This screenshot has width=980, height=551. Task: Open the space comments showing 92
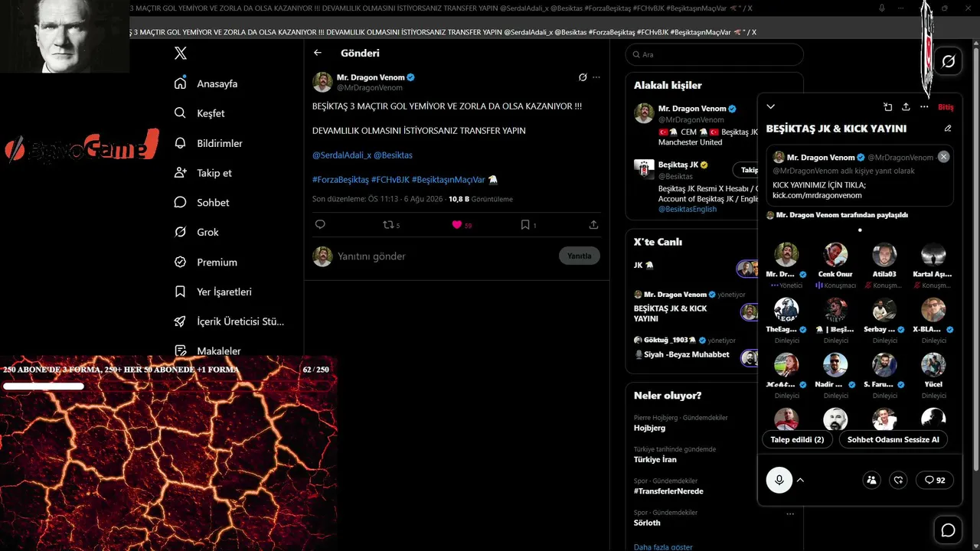tap(935, 480)
